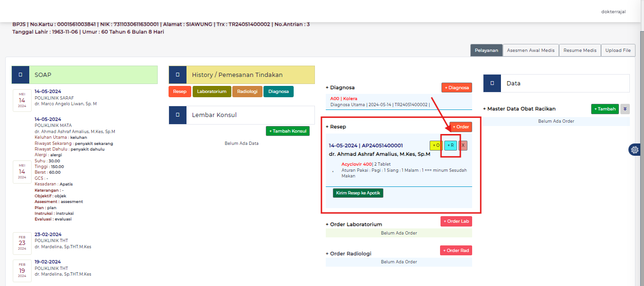Viewport: 644px width, 286px height.
Task: Open the settings gear on right edge
Action: 635,150
